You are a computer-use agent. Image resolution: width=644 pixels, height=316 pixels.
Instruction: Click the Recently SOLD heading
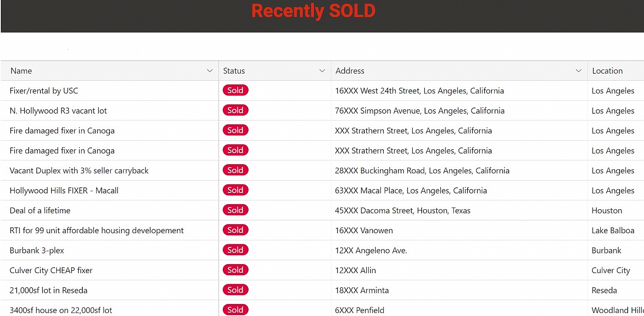click(313, 11)
